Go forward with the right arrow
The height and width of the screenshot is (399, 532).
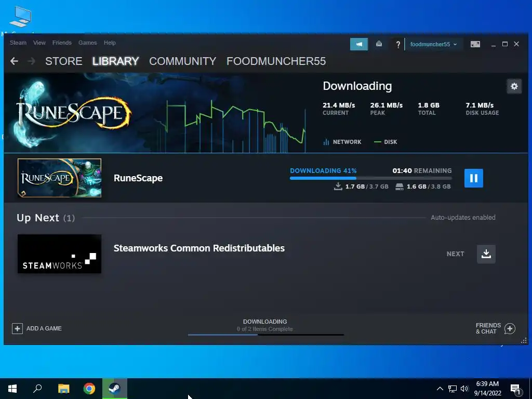coord(31,61)
